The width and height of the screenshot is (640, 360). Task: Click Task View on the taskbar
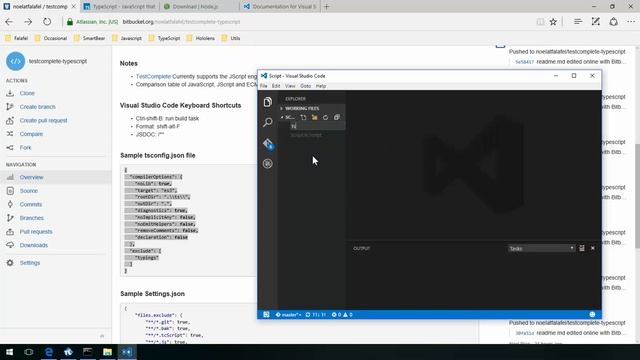click(x=29, y=352)
